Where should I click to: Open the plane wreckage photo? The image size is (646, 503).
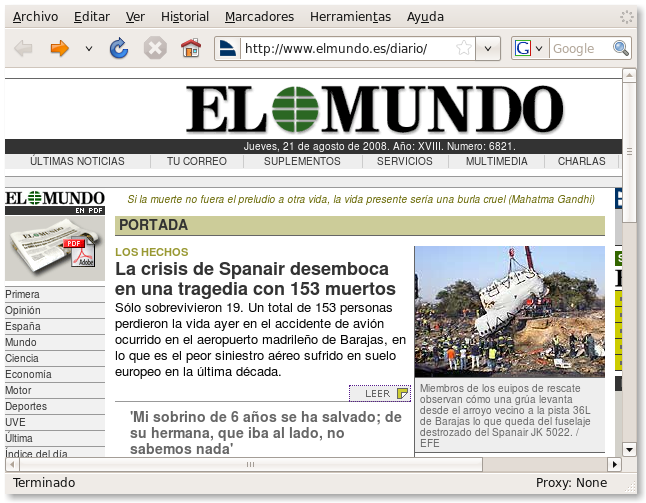(510, 312)
